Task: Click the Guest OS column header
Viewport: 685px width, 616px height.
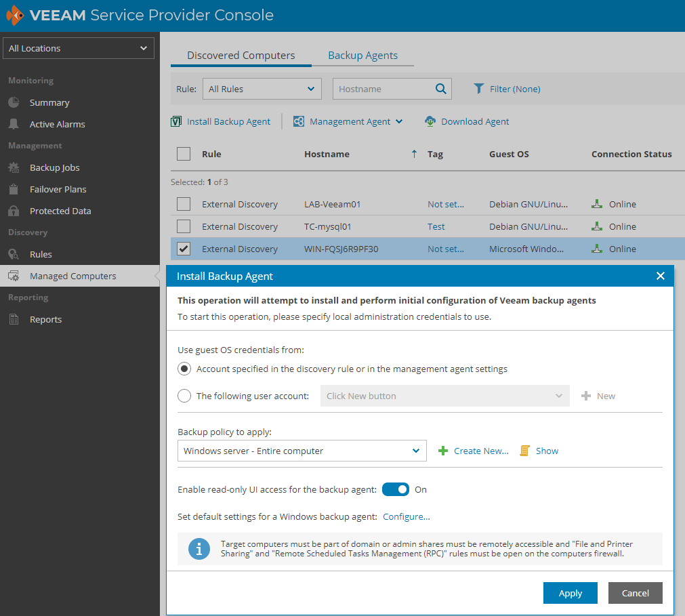Action: [x=509, y=154]
